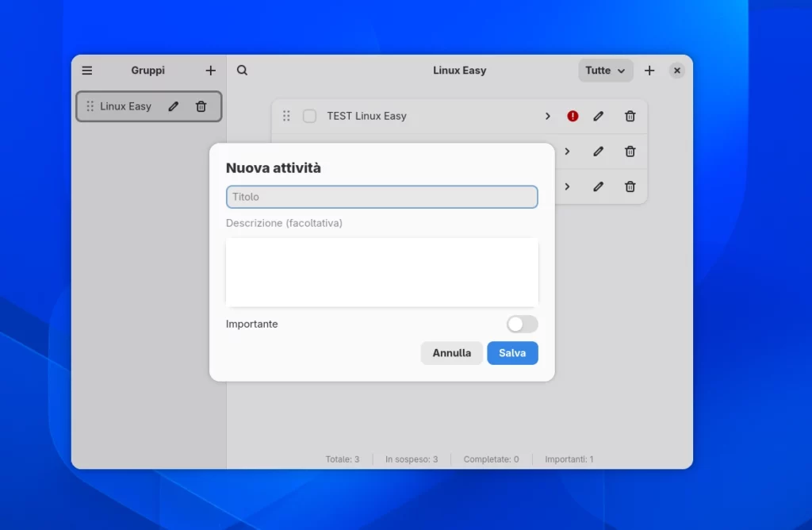Viewport: 812px width, 530px height.
Task: Grab drag handle of TEST Linux Easy task
Action: coord(286,116)
